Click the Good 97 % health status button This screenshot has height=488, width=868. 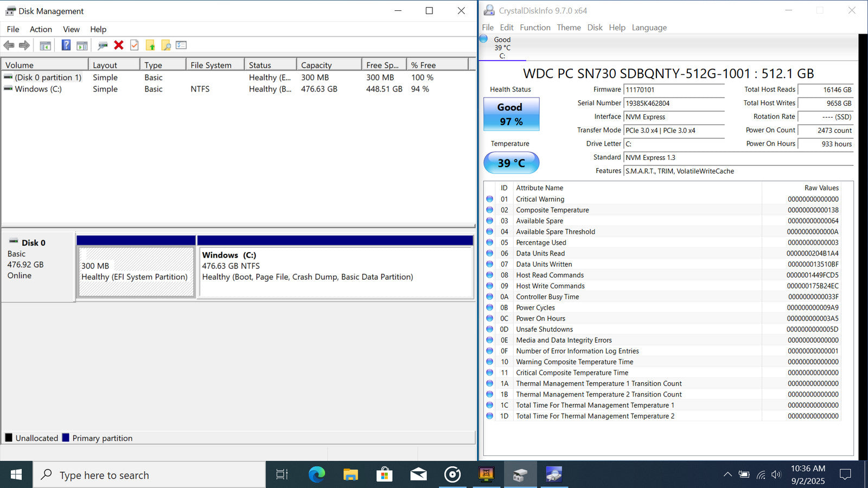(x=511, y=114)
